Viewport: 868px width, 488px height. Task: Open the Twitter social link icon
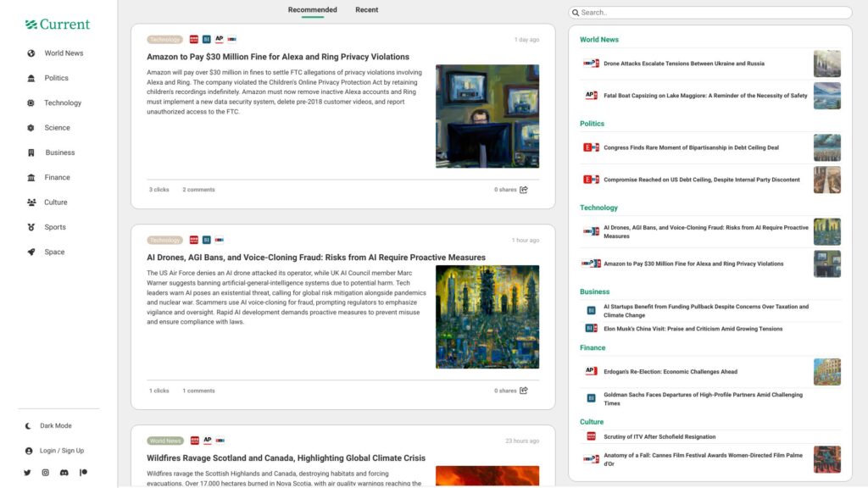[x=27, y=473]
